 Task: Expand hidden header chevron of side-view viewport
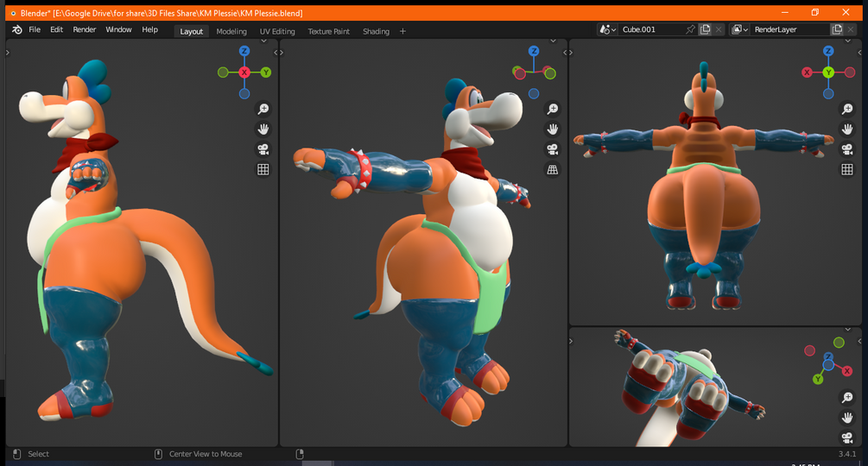[x=263, y=41]
